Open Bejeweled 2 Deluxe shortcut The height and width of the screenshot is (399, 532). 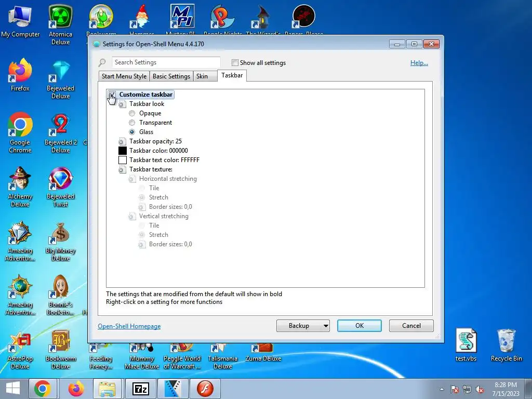[x=60, y=133]
